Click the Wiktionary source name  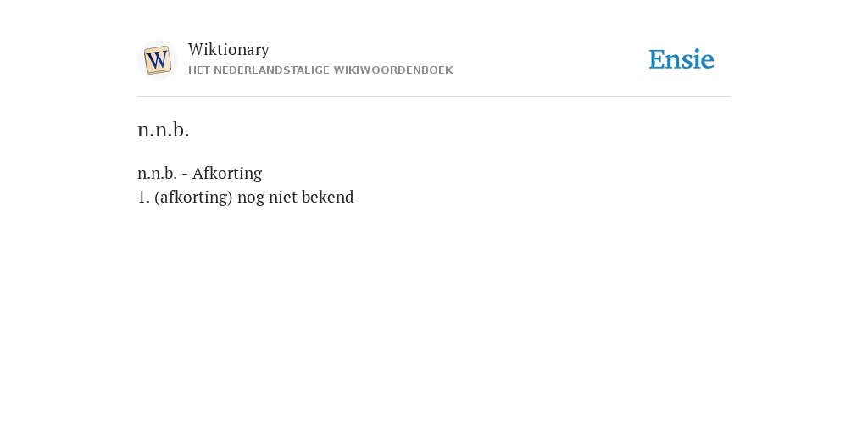229,49
